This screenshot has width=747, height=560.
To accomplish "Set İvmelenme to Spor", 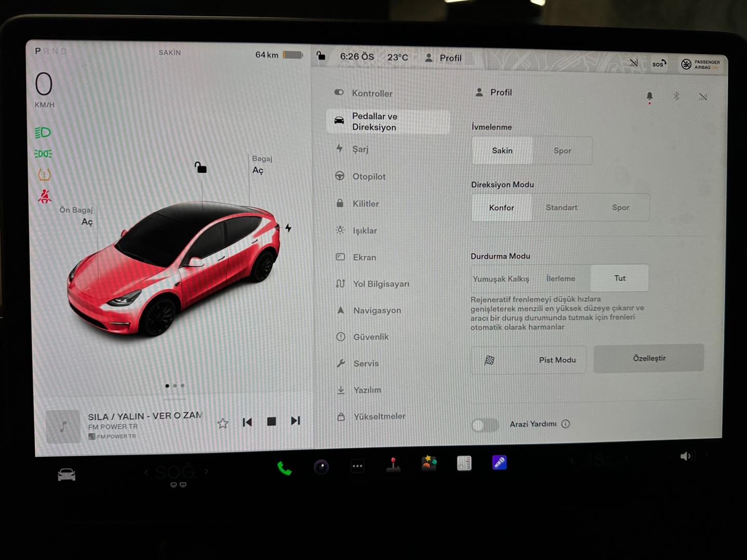I will pos(562,150).
